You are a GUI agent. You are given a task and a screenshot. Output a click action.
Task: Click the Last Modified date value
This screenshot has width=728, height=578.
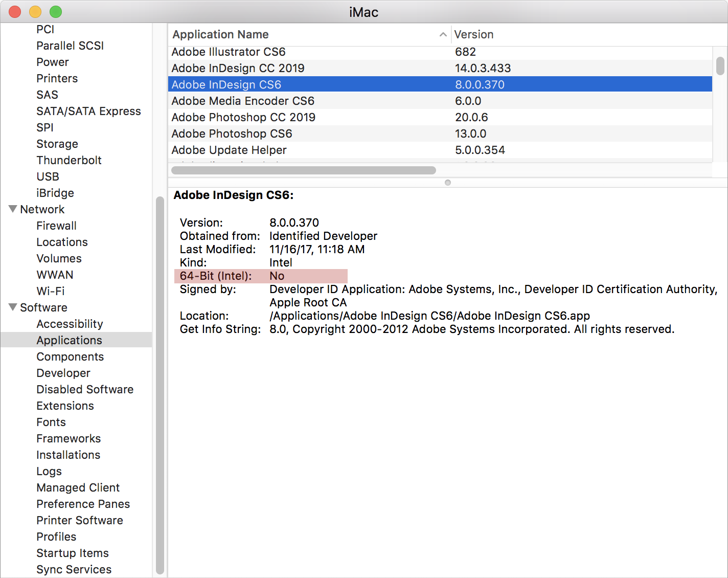pos(317,249)
